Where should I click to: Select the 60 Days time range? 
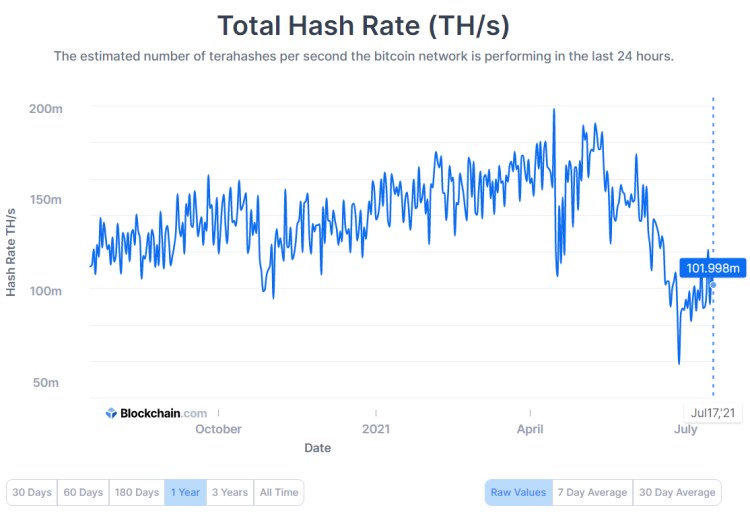[83, 492]
